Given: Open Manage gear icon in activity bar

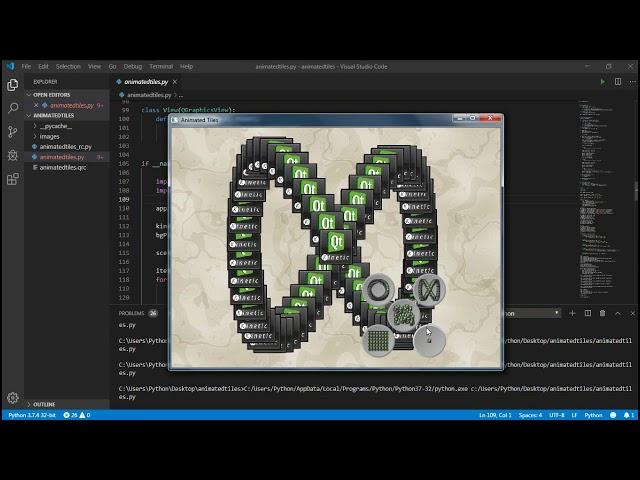Looking at the screenshot, I should pos(13,398).
